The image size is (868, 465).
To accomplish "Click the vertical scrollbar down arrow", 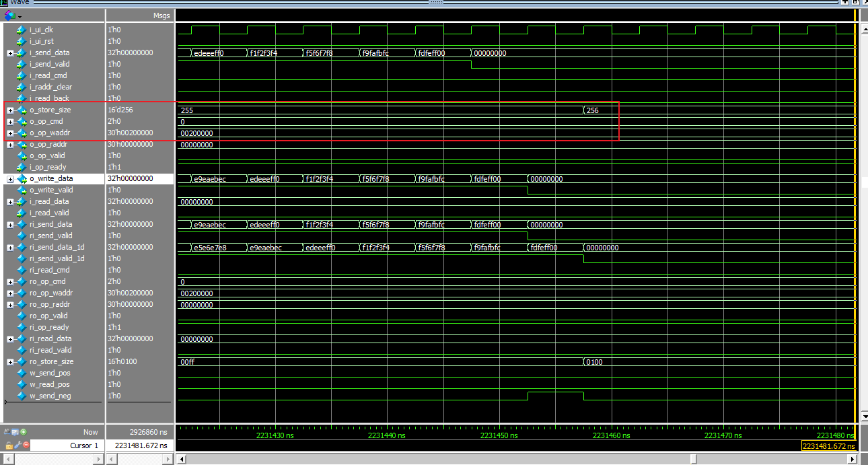I will coord(864,417).
